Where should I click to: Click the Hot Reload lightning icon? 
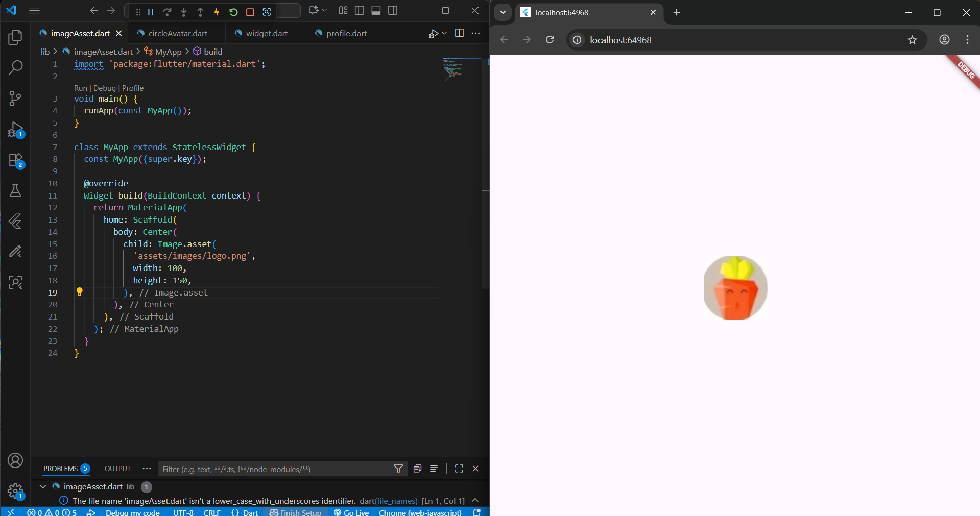pyautogui.click(x=217, y=12)
